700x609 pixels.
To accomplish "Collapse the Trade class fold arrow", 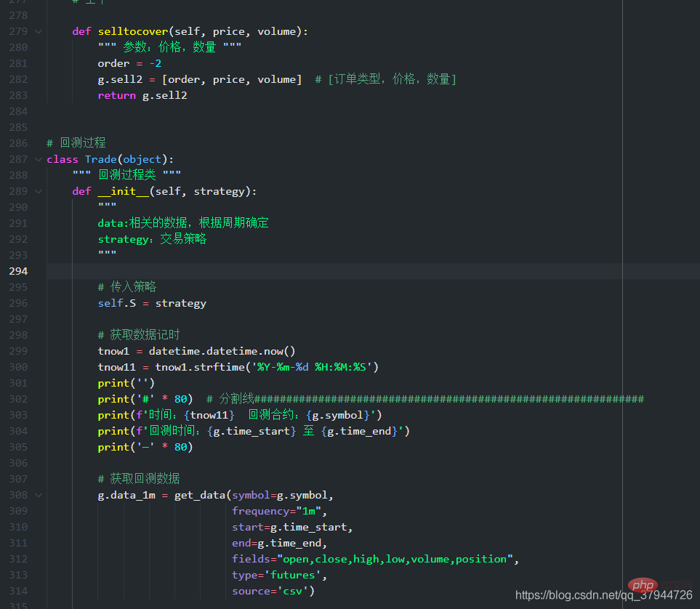I will 39,159.
